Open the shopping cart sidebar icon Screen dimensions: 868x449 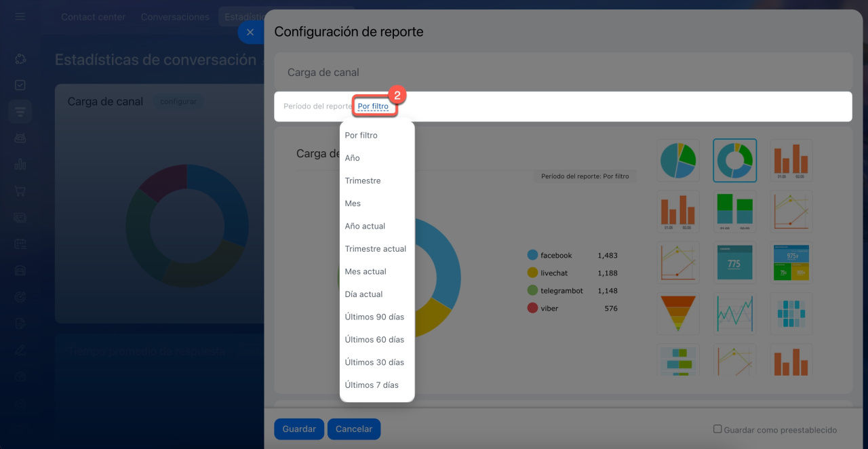20,191
